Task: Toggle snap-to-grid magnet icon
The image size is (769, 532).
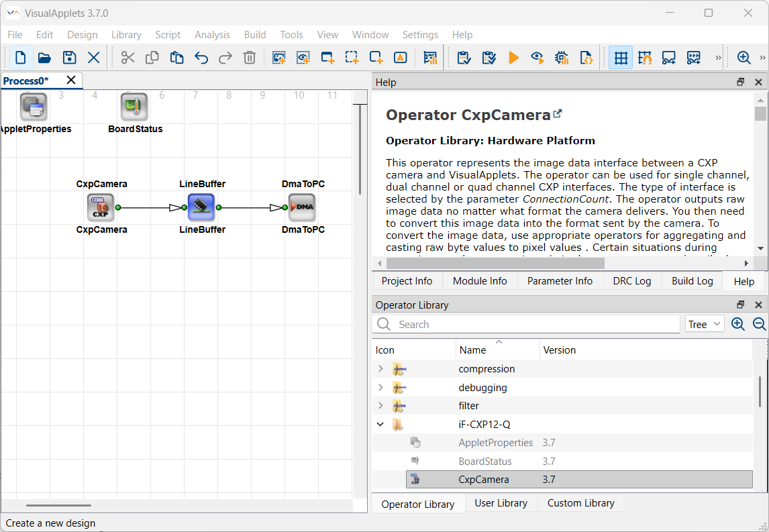Action: tap(645, 58)
